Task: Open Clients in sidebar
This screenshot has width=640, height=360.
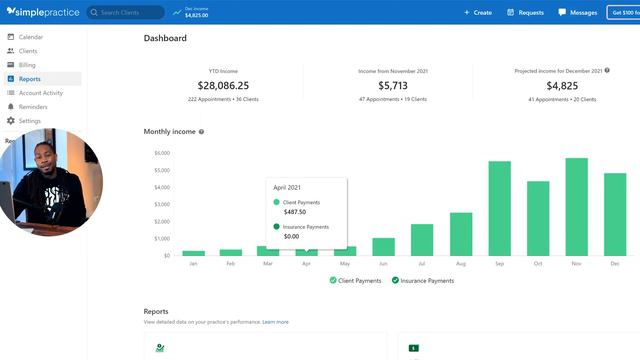Action: point(28,51)
